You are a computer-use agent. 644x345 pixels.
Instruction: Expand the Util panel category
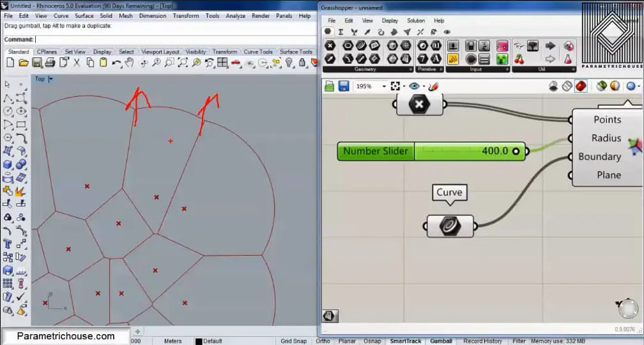(x=573, y=70)
